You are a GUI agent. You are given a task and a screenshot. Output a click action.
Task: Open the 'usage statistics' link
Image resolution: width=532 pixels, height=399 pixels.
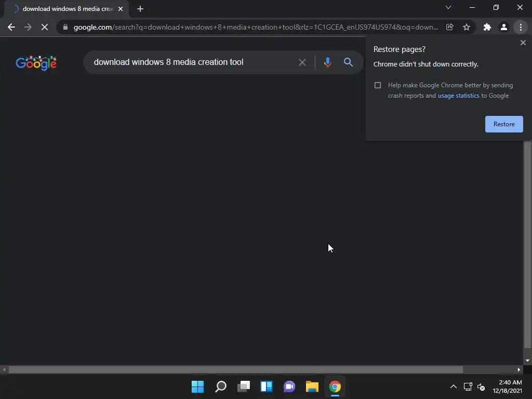[x=458, y=96]
